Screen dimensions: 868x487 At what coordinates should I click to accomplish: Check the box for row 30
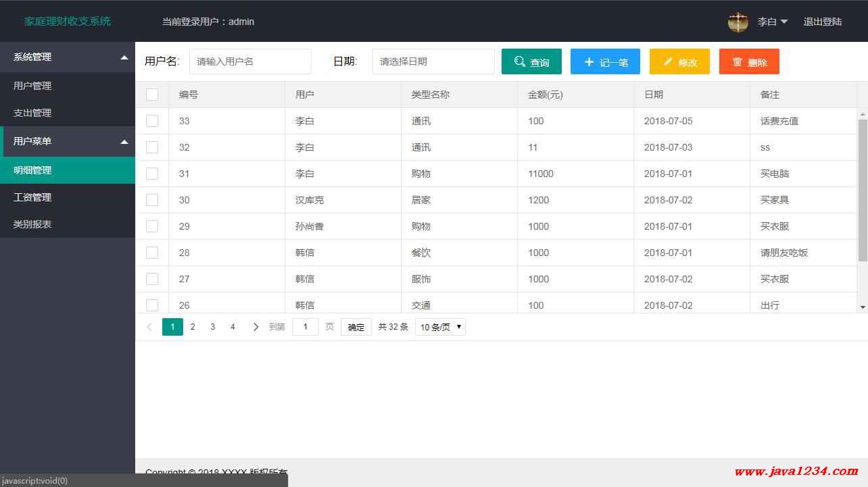152,200
